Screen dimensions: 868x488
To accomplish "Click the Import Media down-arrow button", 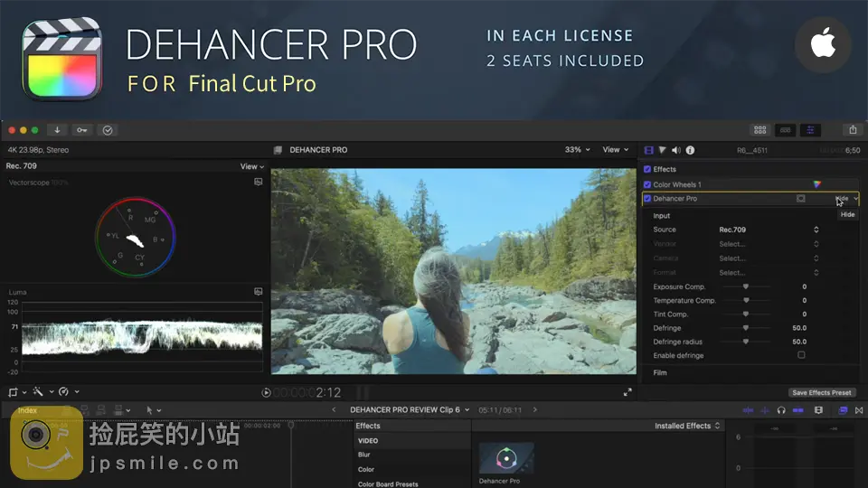I will (x=57, y=130).
